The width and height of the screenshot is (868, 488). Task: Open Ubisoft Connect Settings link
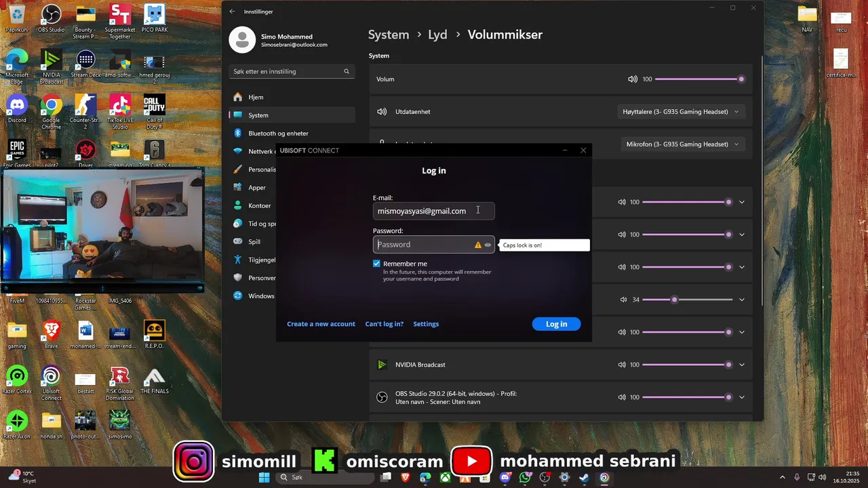coord(426,324)
